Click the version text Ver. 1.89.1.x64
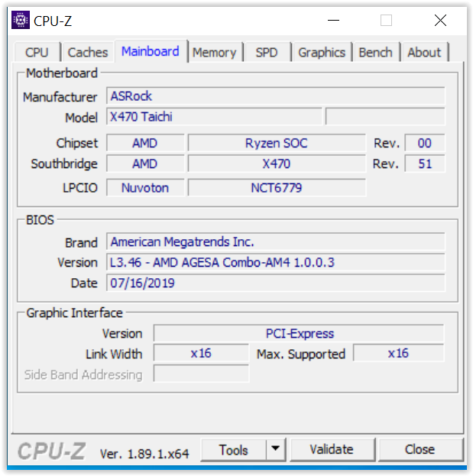The image size is (473, 476). pyautogui.click(x=144, y=454)
